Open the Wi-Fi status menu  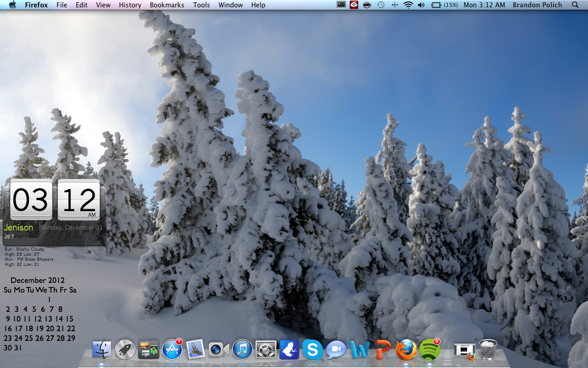[408, 5]
